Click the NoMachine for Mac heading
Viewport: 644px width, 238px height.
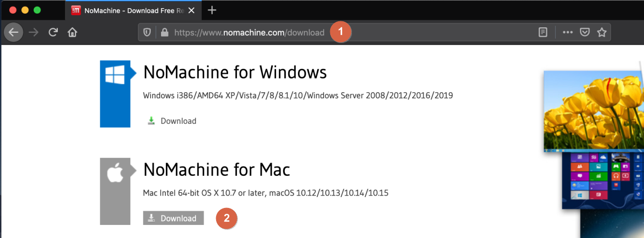pyautogui.click(x=217, y=169)
